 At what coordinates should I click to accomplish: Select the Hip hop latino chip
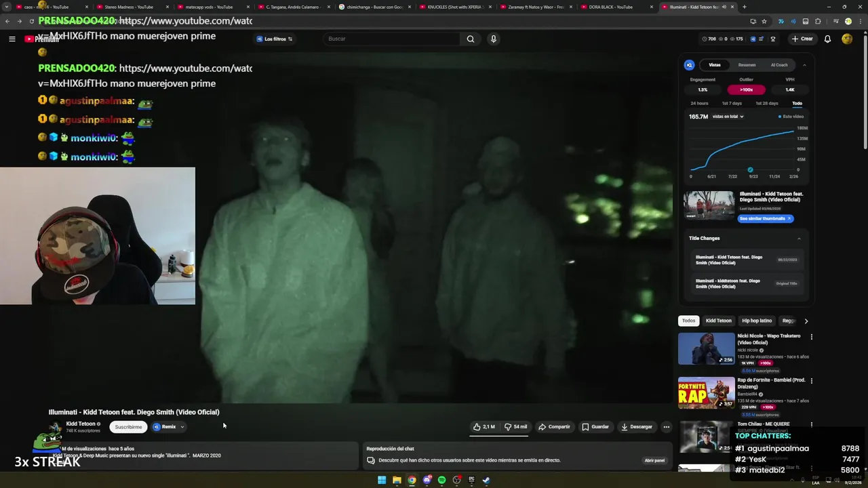point(757,321)
